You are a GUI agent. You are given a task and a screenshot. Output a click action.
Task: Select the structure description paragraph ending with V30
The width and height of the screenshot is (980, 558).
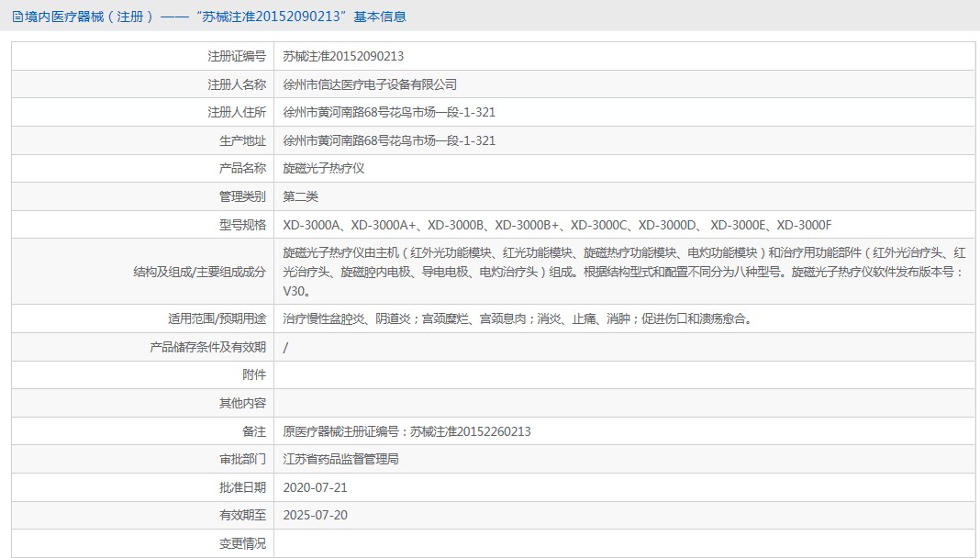pyautogui.click(x=624, y=272)
